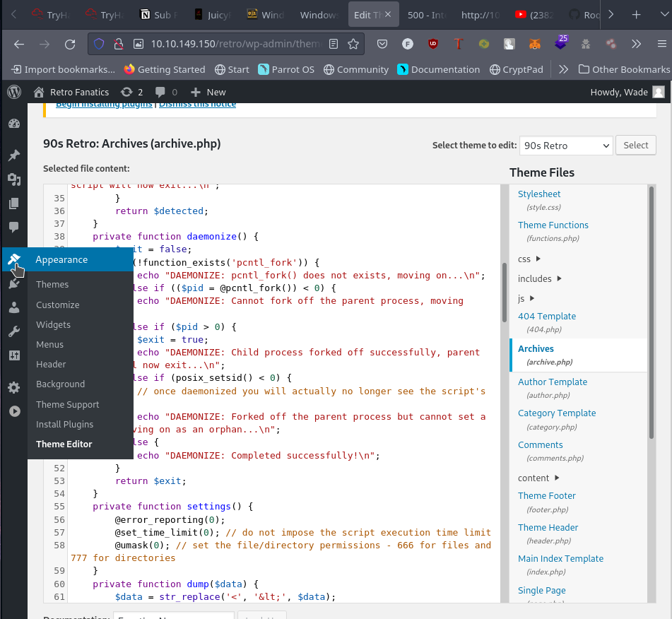Expand the css folder
Viewport: 672px width, 619px height.
pos(529,259)
